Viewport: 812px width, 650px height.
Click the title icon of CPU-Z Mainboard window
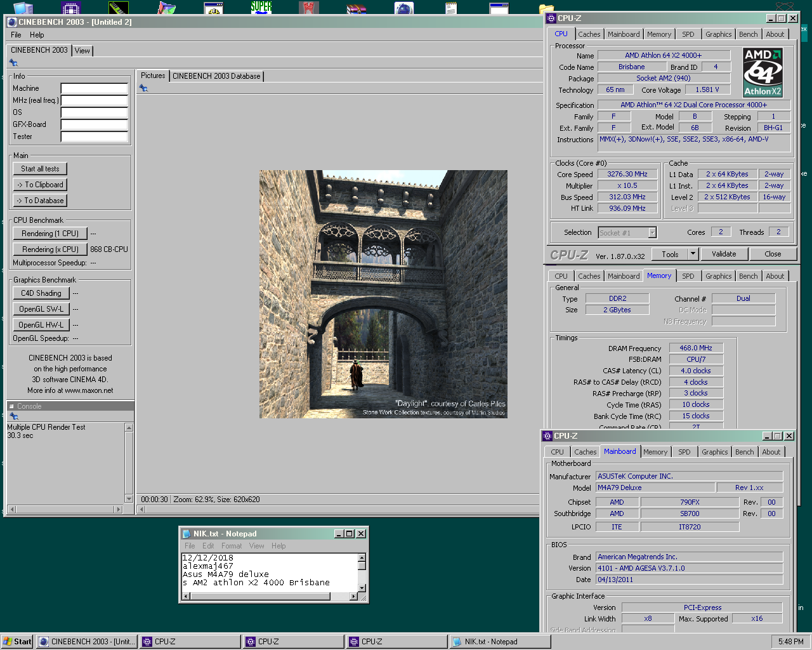tap(547, 436)
